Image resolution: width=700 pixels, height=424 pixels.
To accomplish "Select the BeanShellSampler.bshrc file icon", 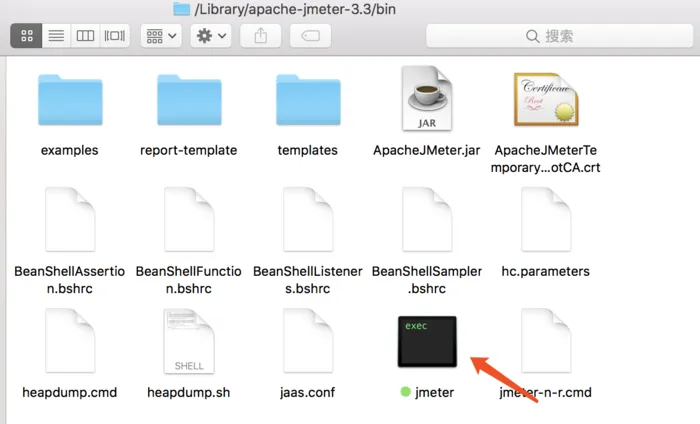I will tap(427, 219).
